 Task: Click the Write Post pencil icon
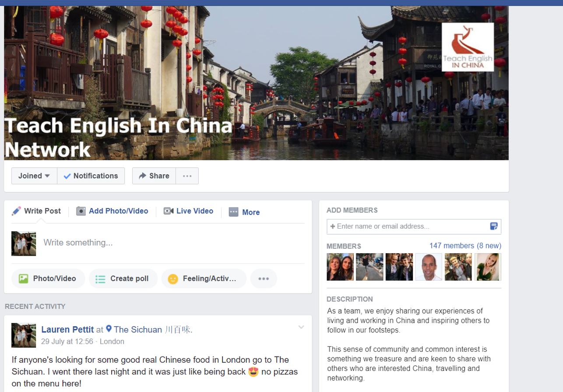coord(16,211)
